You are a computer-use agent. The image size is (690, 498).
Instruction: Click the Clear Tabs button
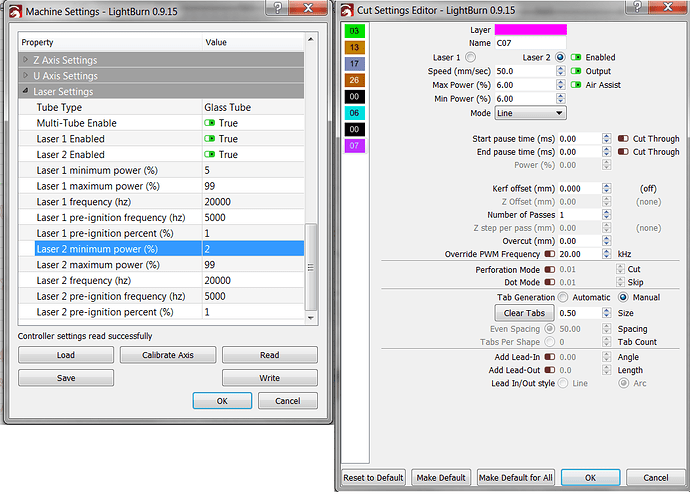[x=524, y=313]
